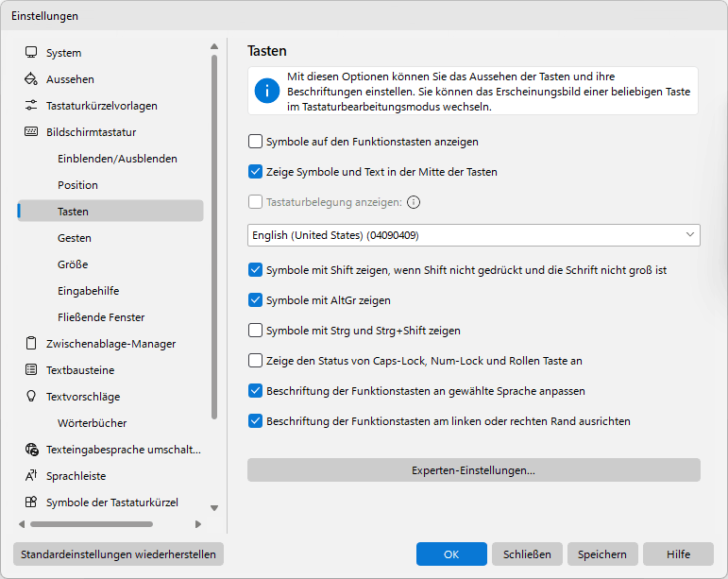
Task: Click the Textvorschläge lightbulb icon
Action: point(31,396)
